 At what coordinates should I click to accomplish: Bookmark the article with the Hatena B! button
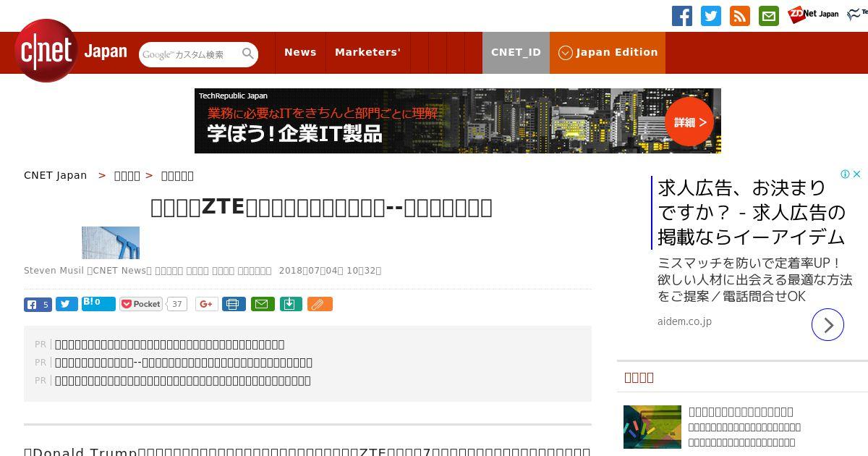click(x=98, y=303)
